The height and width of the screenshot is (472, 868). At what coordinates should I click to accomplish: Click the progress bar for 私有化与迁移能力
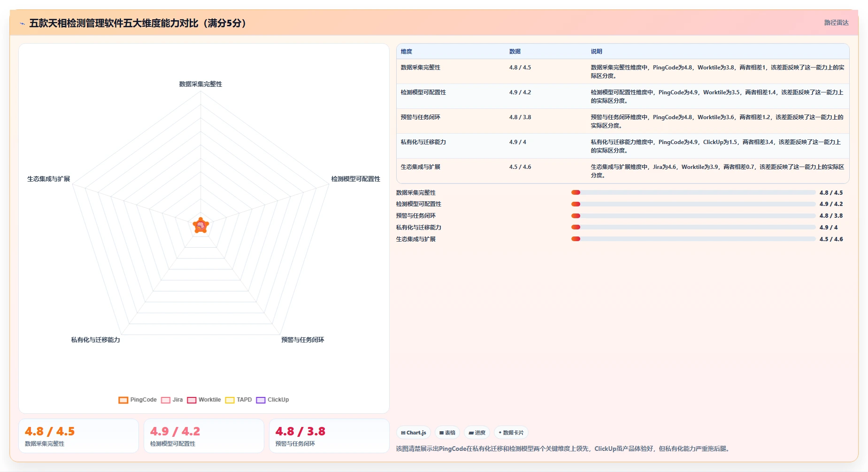pos(693,227)
